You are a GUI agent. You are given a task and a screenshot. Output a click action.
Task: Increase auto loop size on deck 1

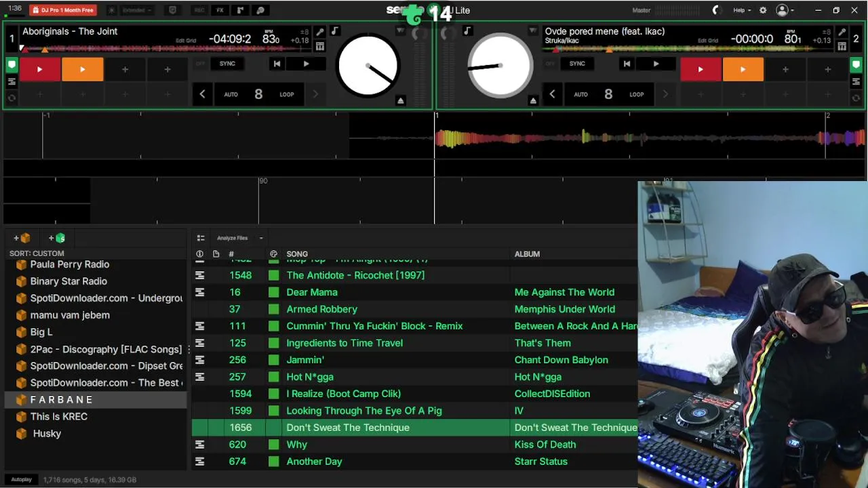(x=315, y=94)
